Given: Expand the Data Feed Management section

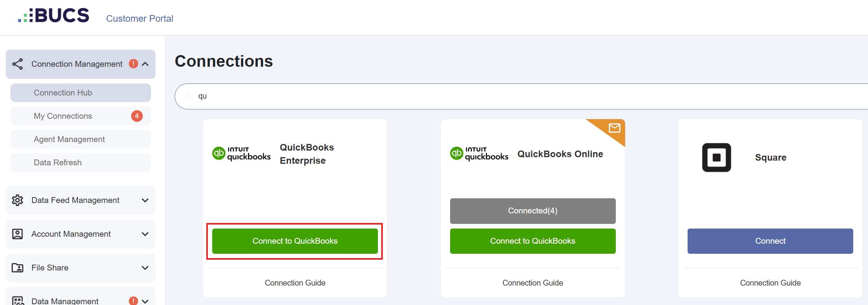Looking at the screenshot, I should coord(145,200).
